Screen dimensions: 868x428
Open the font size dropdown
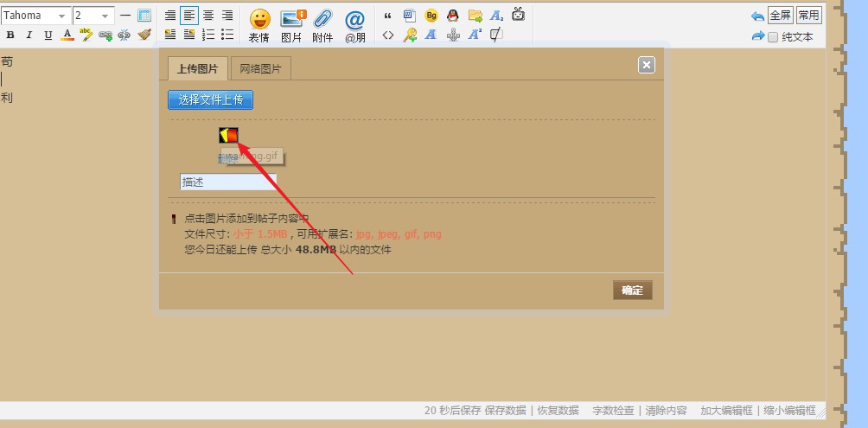tap(93, 16)
